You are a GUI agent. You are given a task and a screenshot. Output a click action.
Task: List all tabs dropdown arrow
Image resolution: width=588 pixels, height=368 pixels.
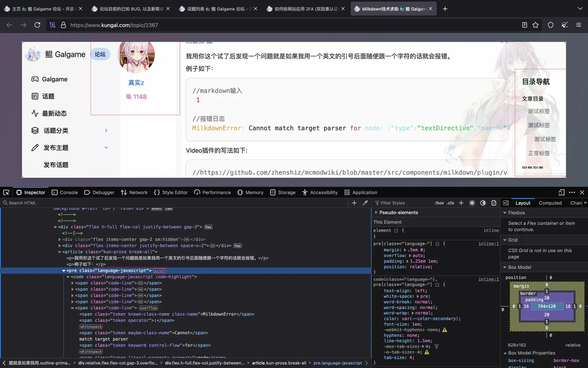580,9
